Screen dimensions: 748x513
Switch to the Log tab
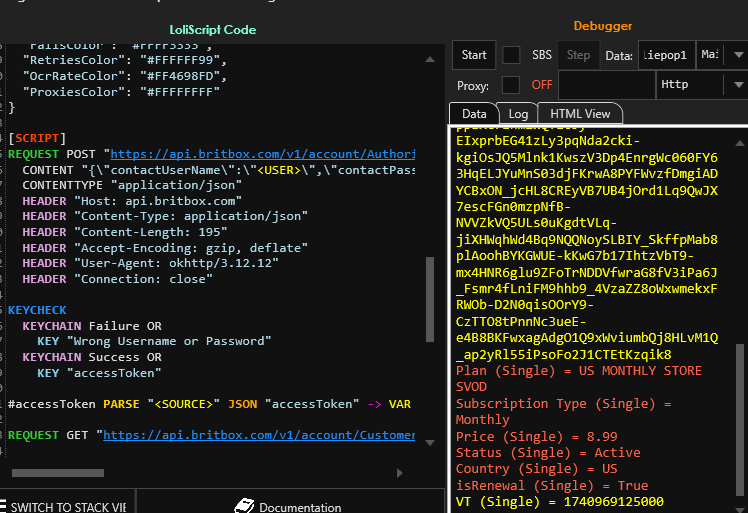click(518, 114)
